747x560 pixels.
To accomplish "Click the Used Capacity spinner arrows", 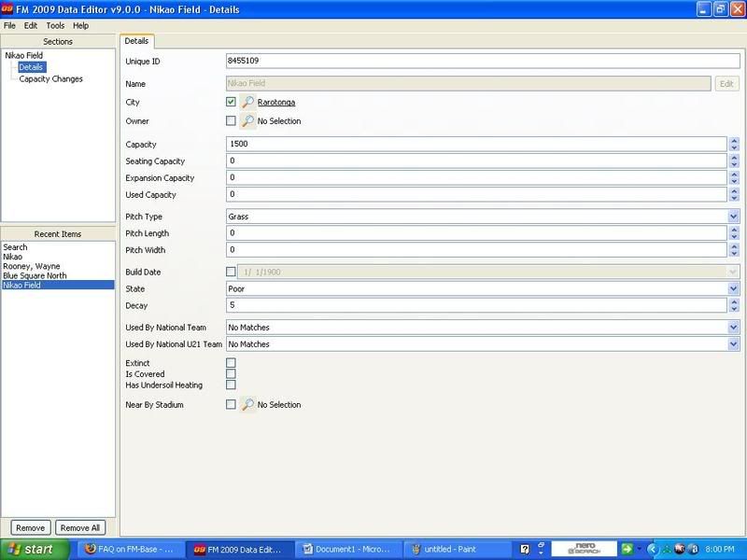I will pos(734,194).
